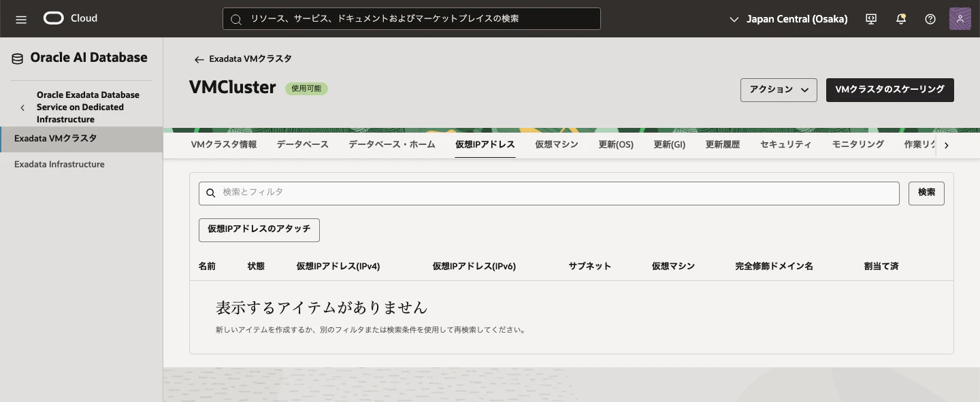The width and height of the screenshot is (980, 402).
Task: Focus the top resource search field
Action: 412,19
